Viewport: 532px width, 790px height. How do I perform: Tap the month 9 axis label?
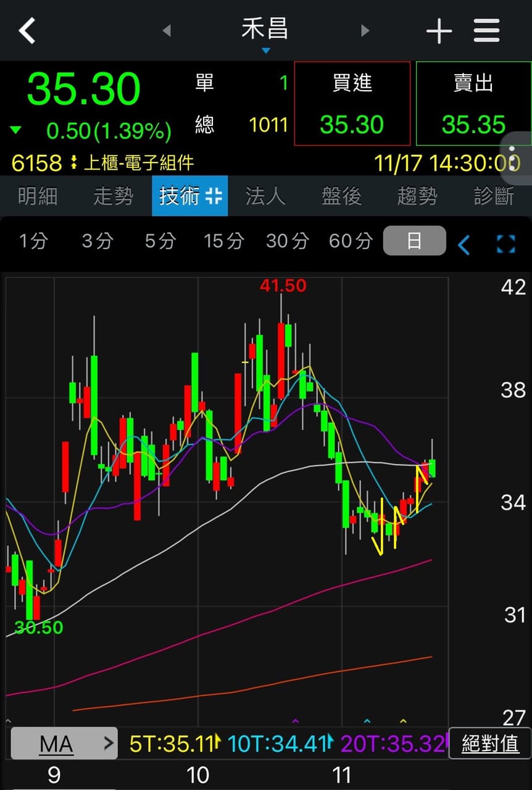(54, 775)
